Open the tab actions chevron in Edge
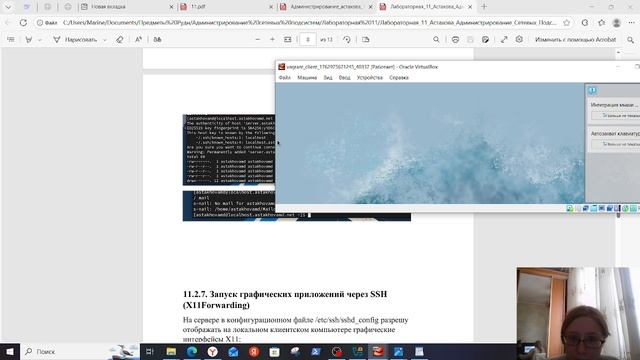 coord(8,7)
